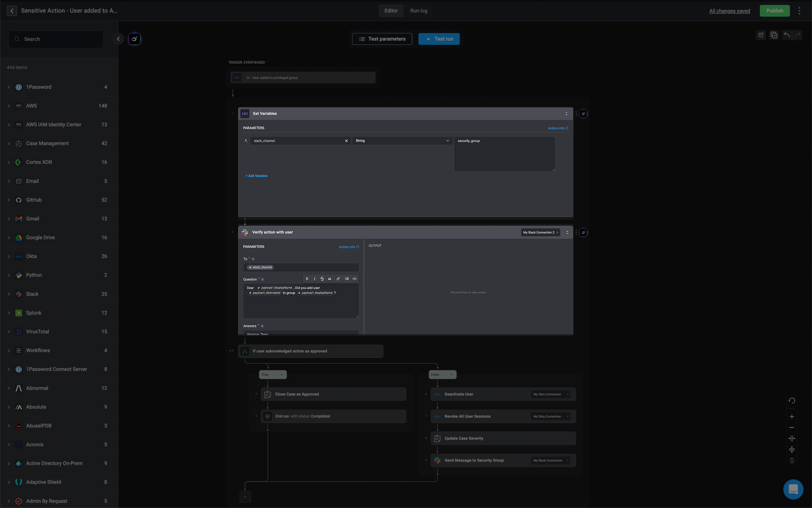Open the AI copilot button near the sidebar
Viewport: 812px width, 508px height.
[x=134, y=39]
